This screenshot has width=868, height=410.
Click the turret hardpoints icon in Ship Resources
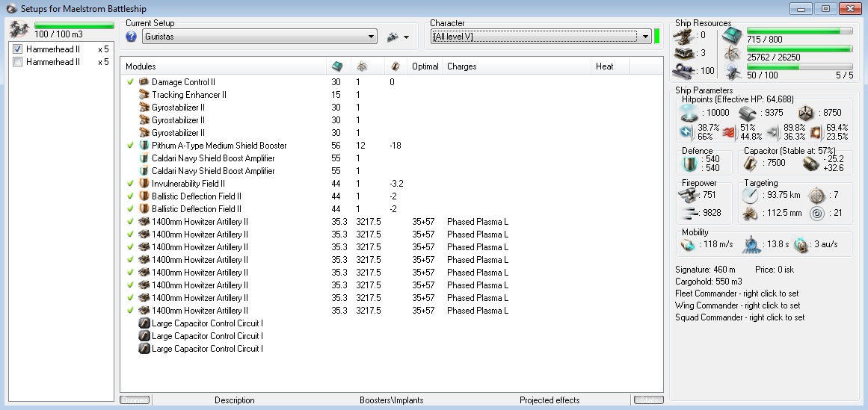point(683,35)
